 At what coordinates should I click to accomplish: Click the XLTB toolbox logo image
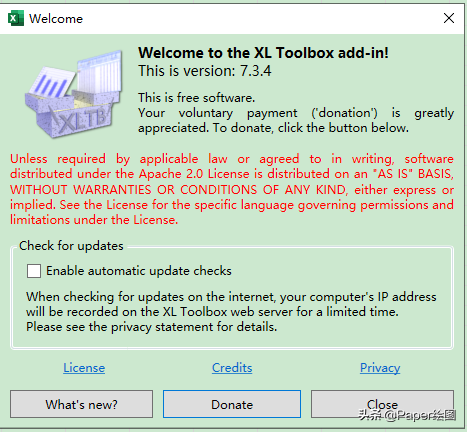point(74,94)
